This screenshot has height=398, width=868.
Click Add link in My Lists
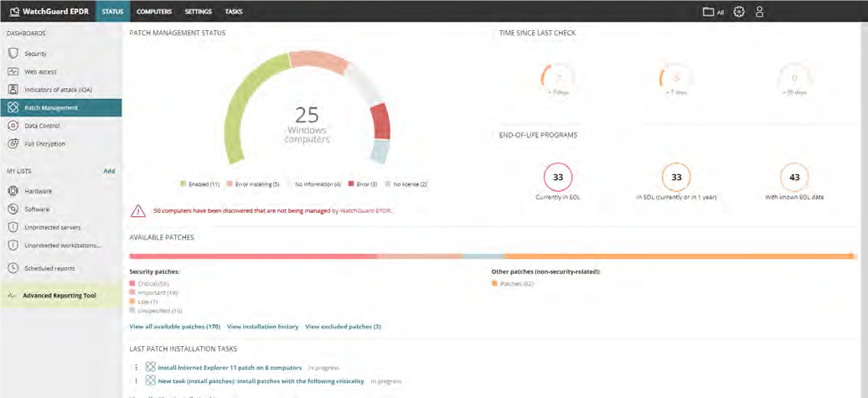109,171
